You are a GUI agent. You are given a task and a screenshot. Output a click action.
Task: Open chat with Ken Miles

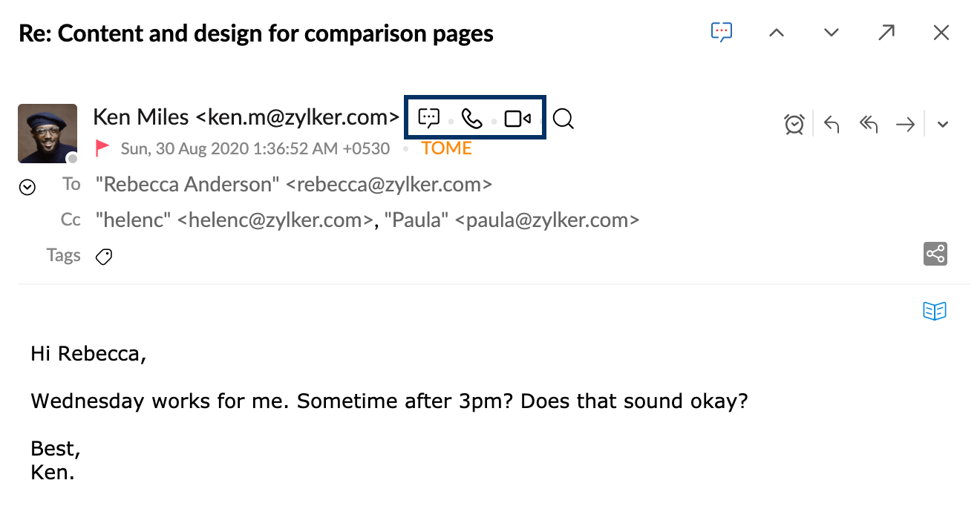(x=429, y=118)
